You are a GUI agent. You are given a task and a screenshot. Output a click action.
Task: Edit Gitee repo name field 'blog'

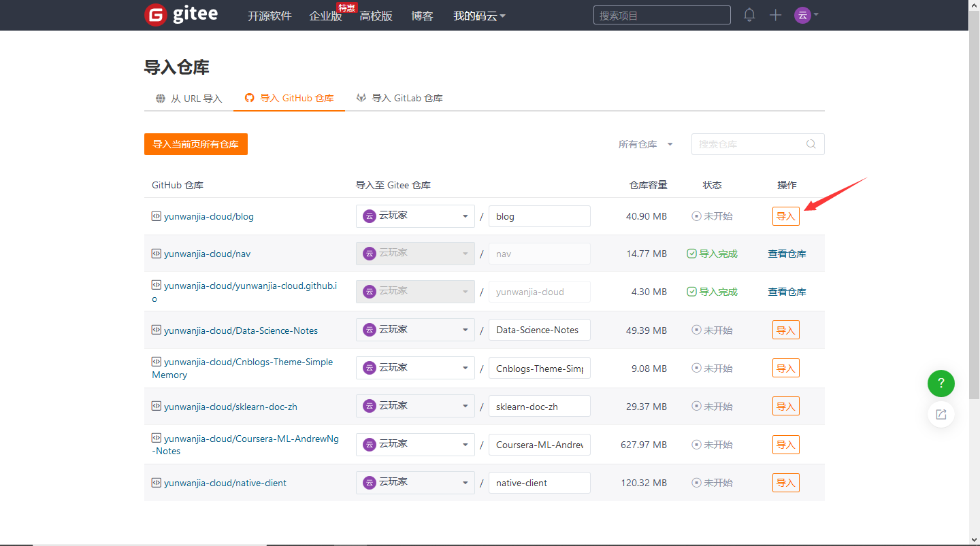tap(540, 216)
